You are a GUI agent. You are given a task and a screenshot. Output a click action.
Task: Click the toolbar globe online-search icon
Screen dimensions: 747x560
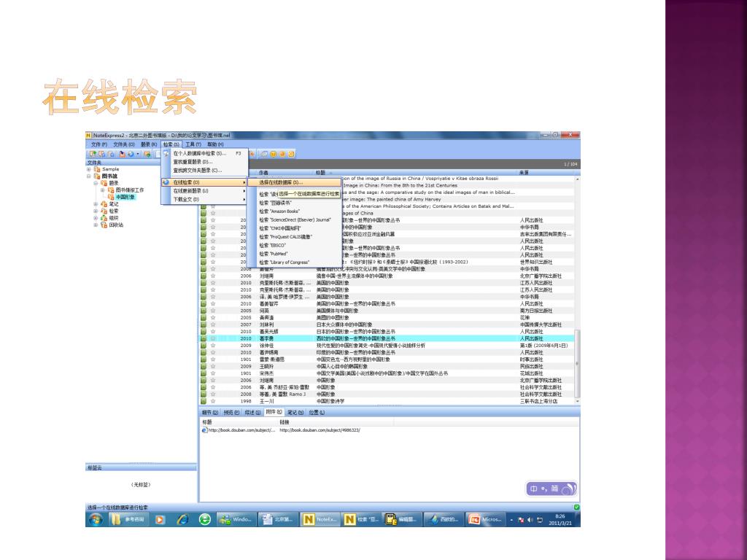131,154
